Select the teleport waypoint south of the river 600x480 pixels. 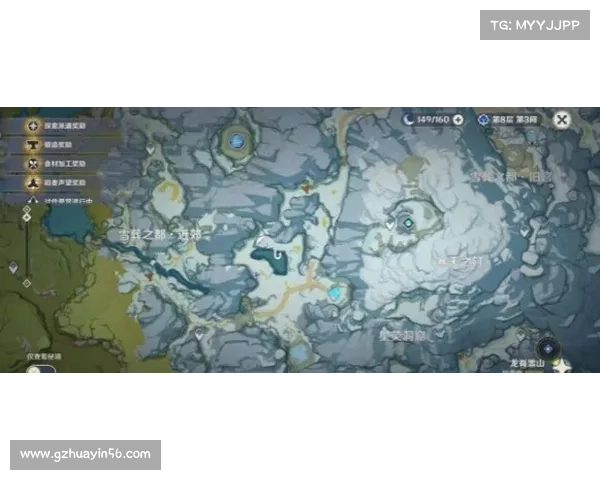point(199,335)
